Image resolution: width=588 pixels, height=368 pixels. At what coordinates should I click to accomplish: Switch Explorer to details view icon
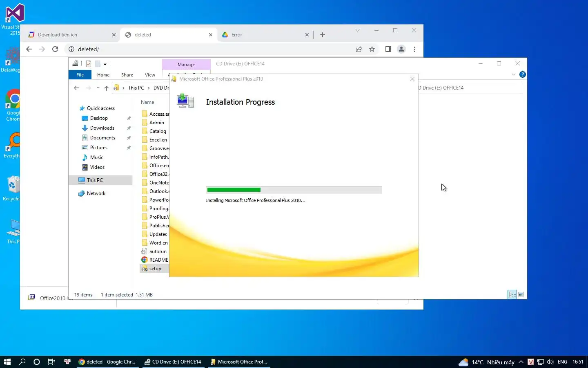point(512,294)
